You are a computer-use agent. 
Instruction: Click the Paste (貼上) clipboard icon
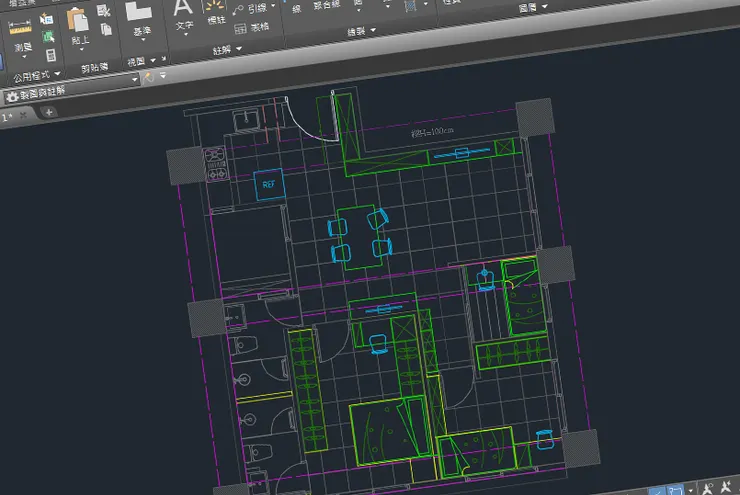tap(77, 21)
